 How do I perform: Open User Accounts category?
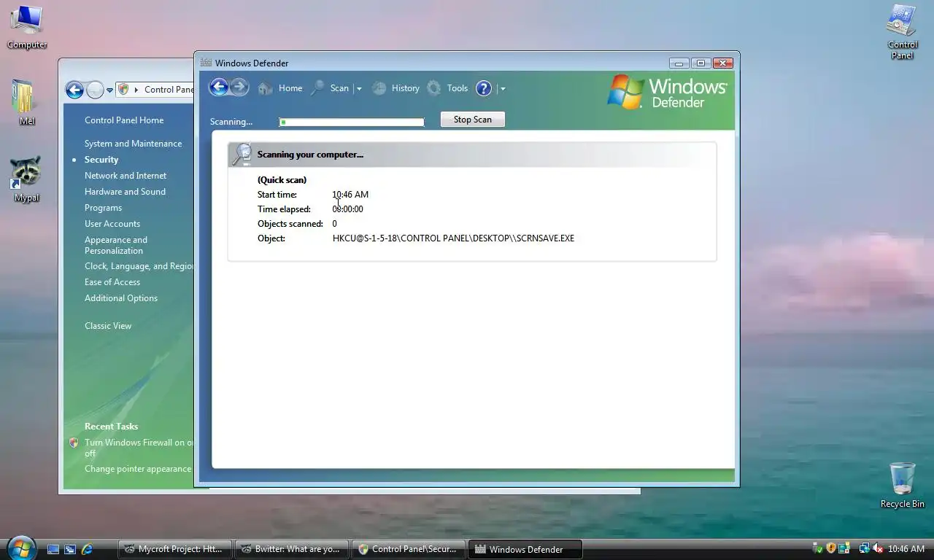[x=112, y=224]
